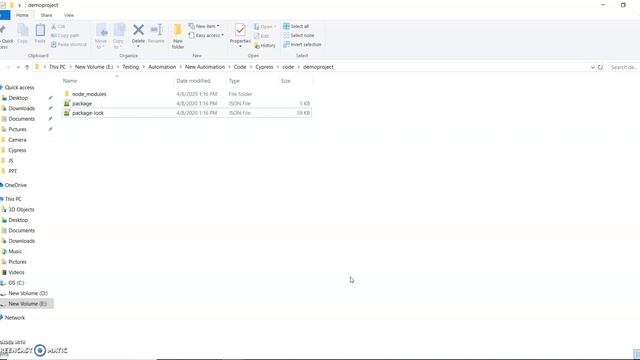Image resolution: width=640 pixels, height=360 pixels.
Task: Open OS (C:) drive in the sidebar
Action: click(16, 283)
